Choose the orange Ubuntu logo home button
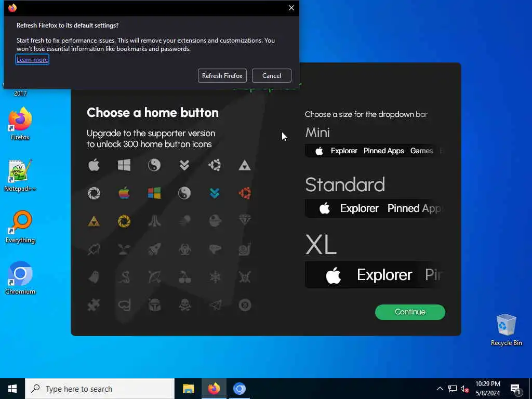 [245, 193]
